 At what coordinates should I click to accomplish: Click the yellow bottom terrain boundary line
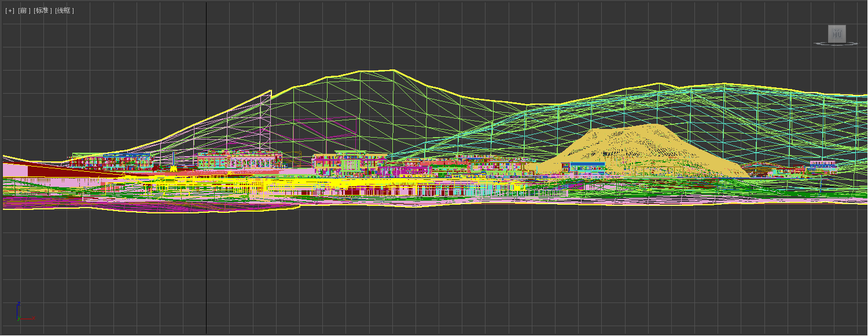174,212
